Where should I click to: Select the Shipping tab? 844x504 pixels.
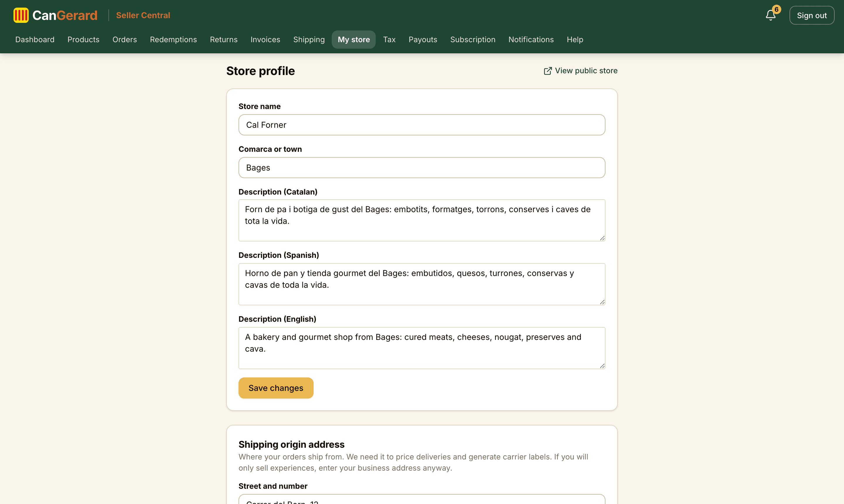coord(309,39)
